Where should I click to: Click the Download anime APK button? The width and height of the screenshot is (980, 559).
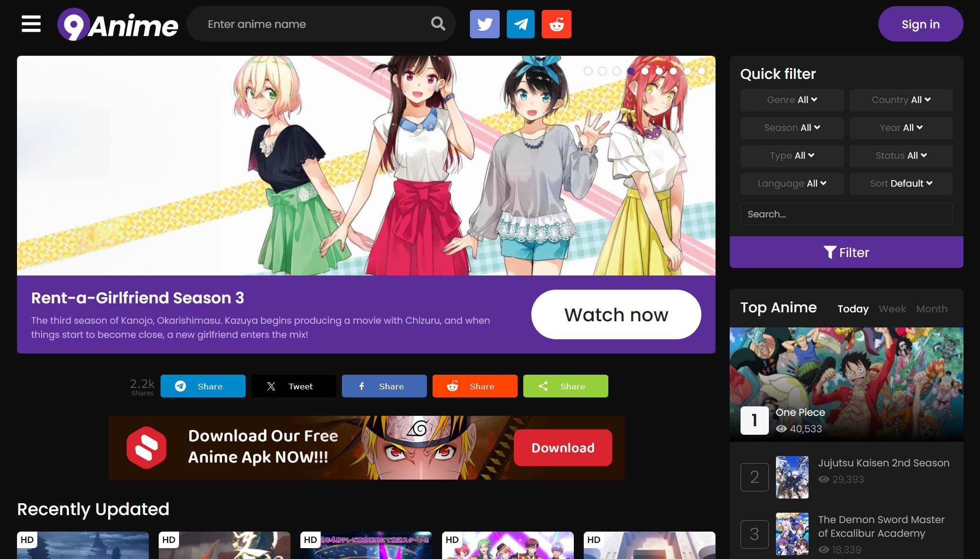point(562,447)
